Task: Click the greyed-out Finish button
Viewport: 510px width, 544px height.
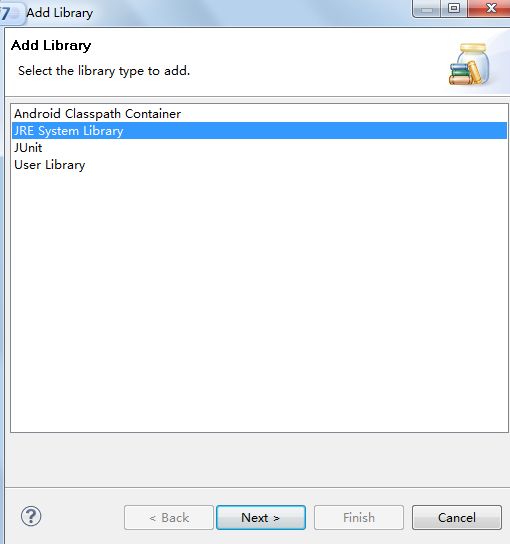Action: pos(359,517)
